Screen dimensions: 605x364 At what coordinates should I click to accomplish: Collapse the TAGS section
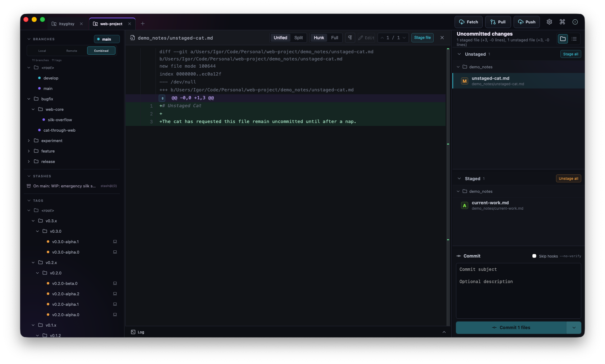(x=29, y=201)
